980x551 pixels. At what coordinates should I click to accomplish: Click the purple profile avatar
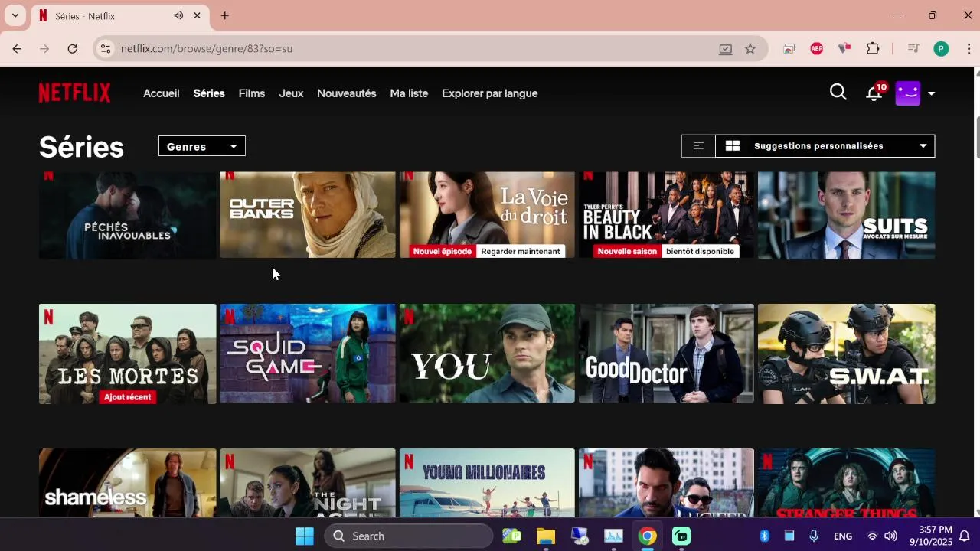(x=907, y=93)
